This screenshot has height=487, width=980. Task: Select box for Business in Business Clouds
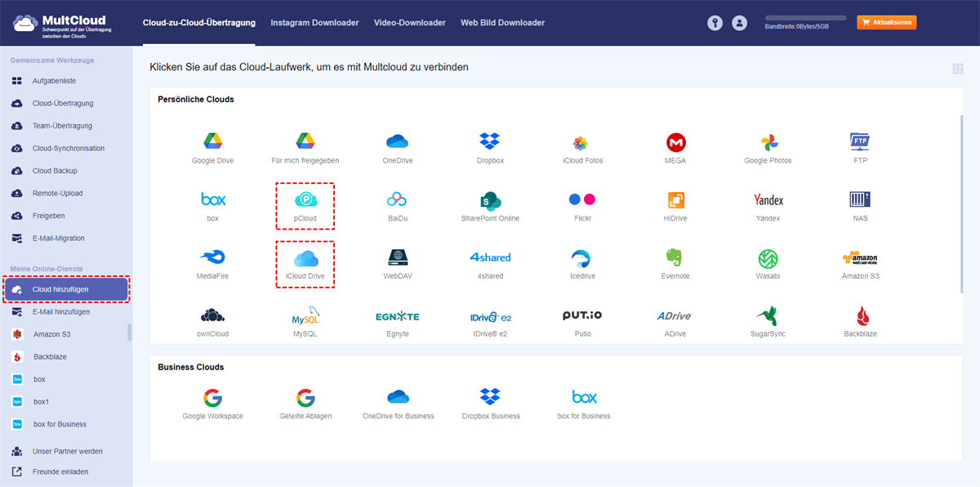[584, 397]
